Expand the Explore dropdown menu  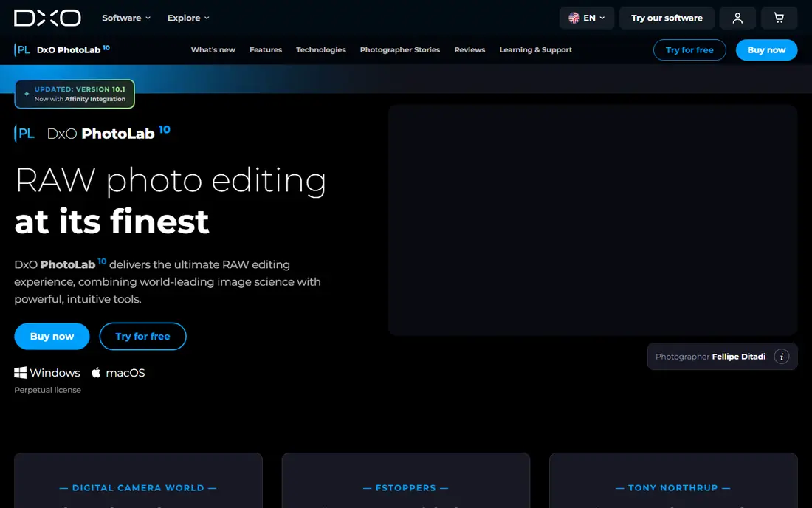point(188,18)
